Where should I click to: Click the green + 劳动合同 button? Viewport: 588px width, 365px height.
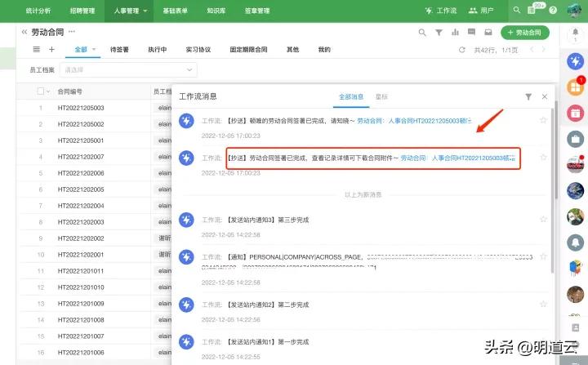525,33
